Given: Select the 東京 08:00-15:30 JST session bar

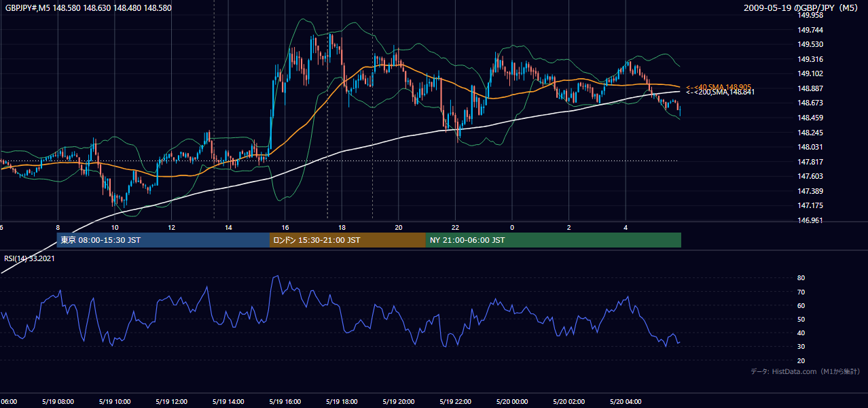Looking at the screenshot, I should click(163, 240).
